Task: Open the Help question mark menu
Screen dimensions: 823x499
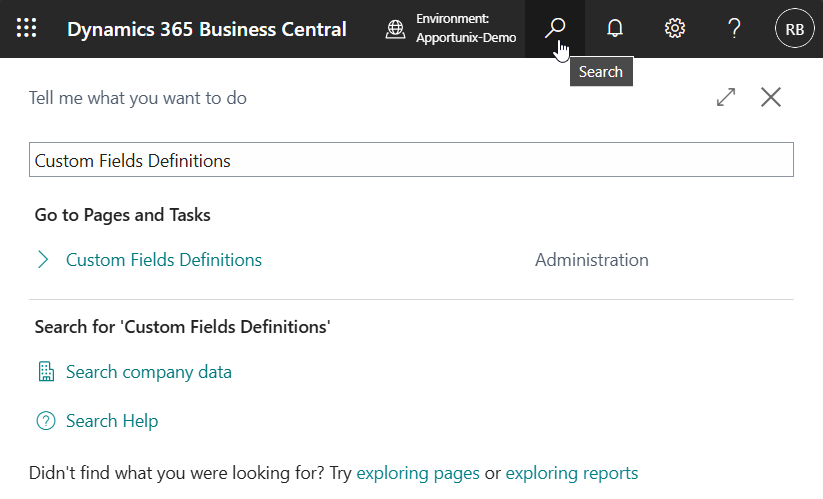Action: [734, 29]
